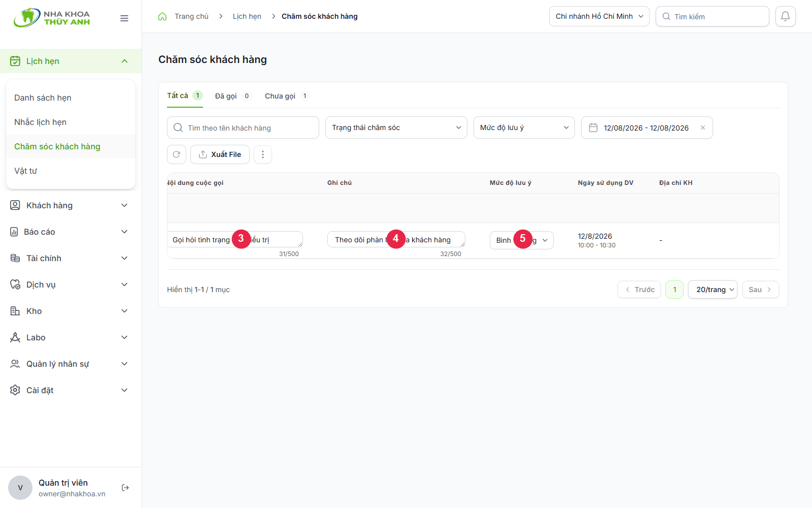The image size is (812, 508).
Task: Click the logout icon beside owner email
Action: [125, 488]
